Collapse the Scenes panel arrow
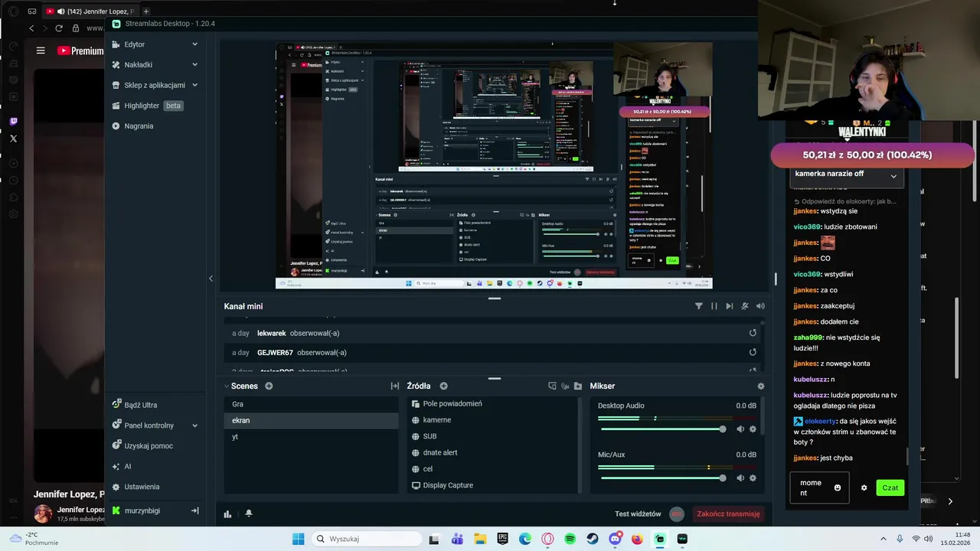Screen dimensions: 980x551 227,386
